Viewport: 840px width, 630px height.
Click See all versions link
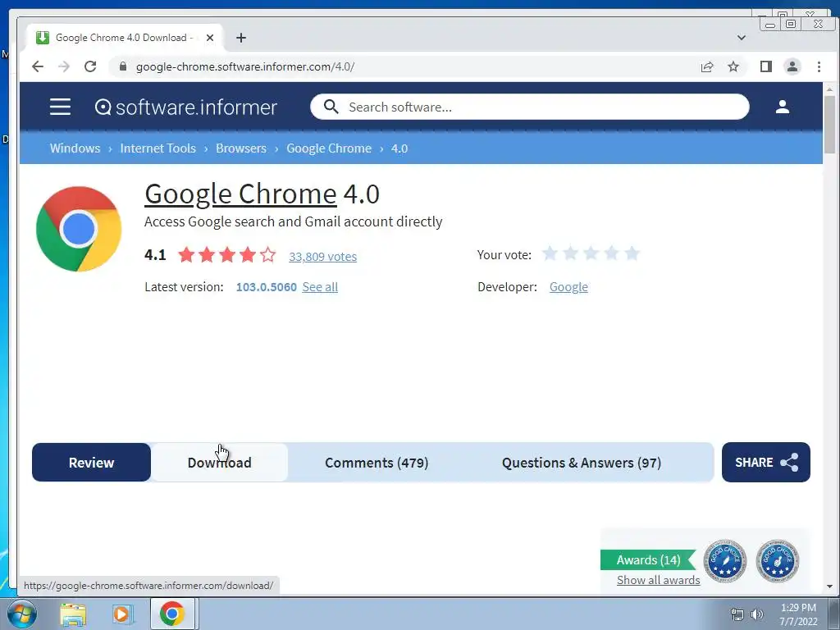320,286
